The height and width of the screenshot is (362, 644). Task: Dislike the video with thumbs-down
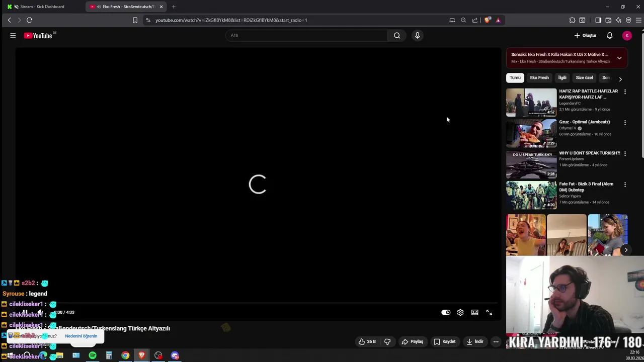(387, 341)
